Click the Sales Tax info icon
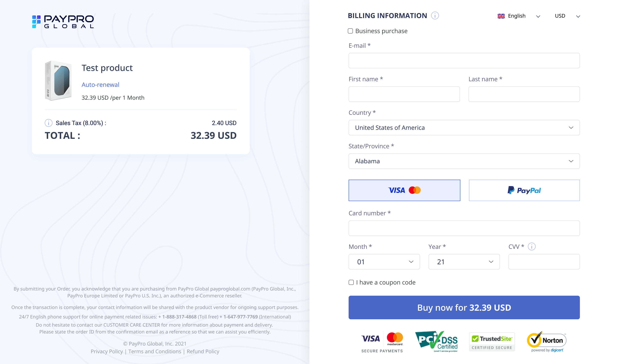This screenshot has width=619, height=364. (48, 123)
